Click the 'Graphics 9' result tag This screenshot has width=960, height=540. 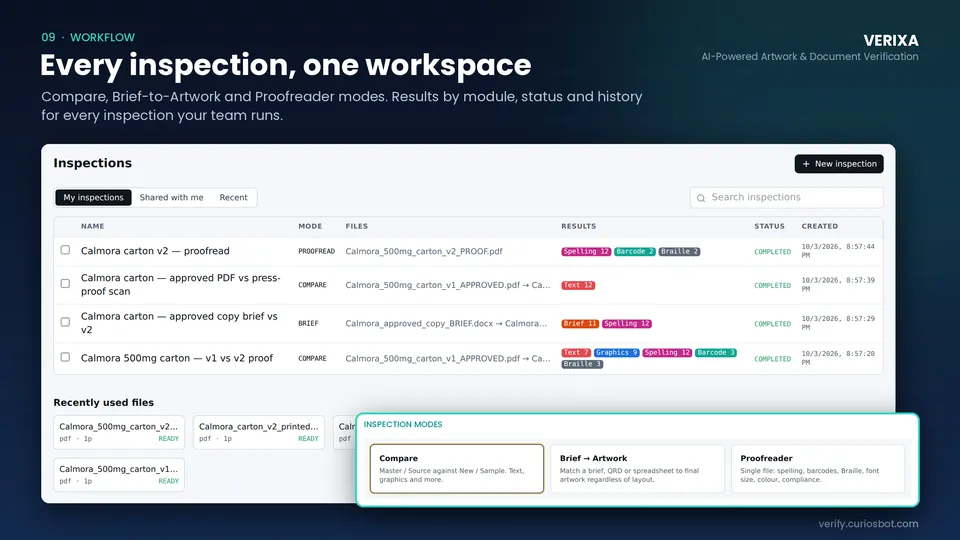point(617,353)
